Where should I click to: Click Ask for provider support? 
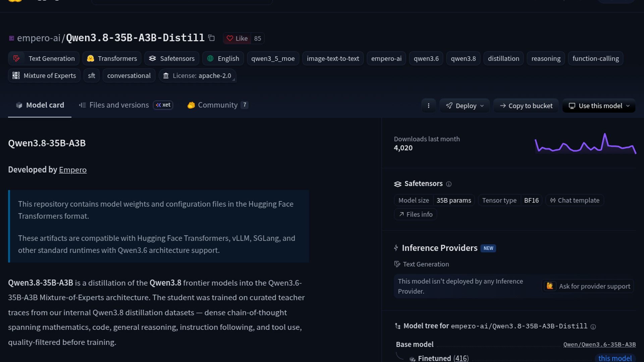coord(588,286)
